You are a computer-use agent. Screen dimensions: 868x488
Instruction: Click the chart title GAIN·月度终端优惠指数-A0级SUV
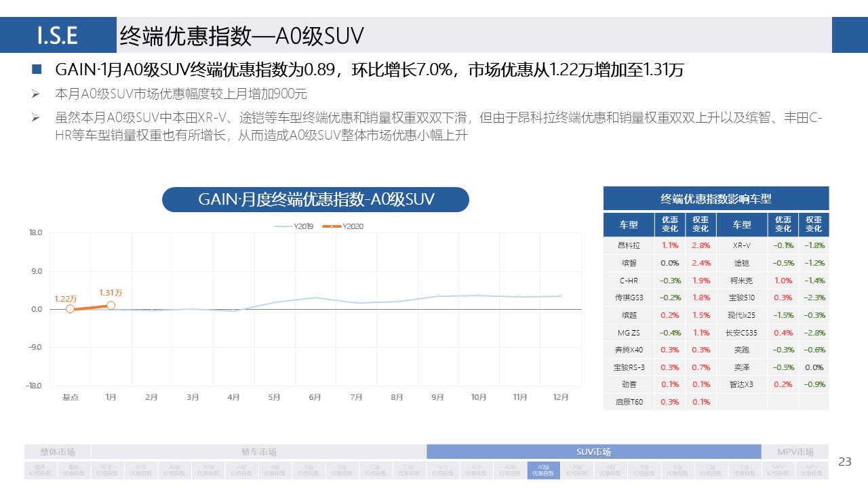tap(315, 199)
